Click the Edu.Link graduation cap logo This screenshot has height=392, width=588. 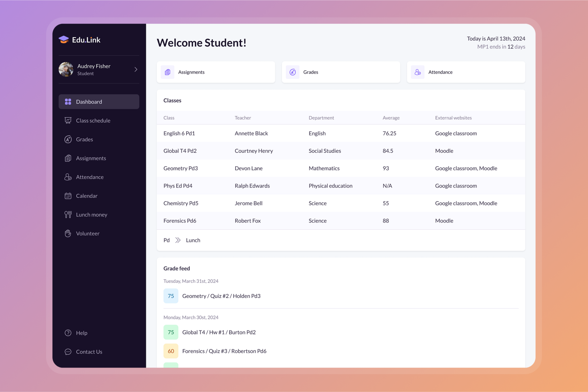click(64, 40)
